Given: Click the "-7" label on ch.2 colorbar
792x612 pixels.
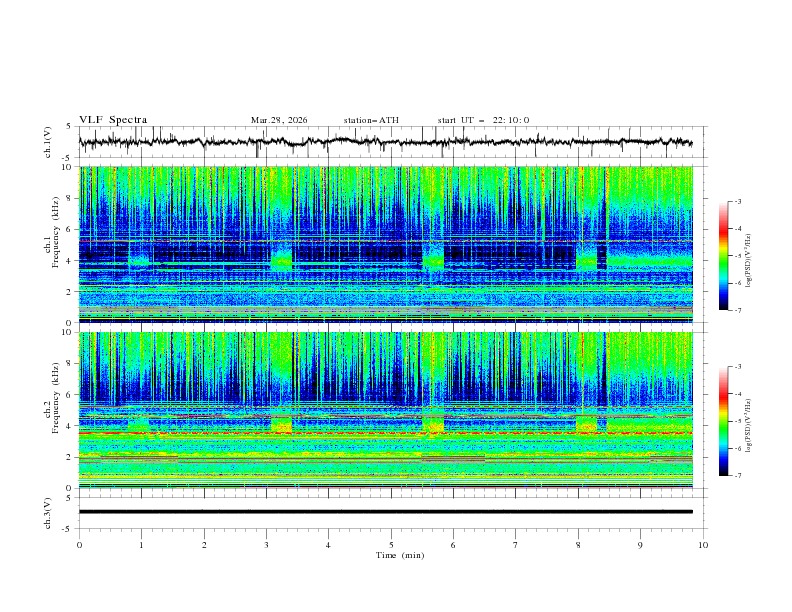Looking at the screenshot, I should [737, 475].
